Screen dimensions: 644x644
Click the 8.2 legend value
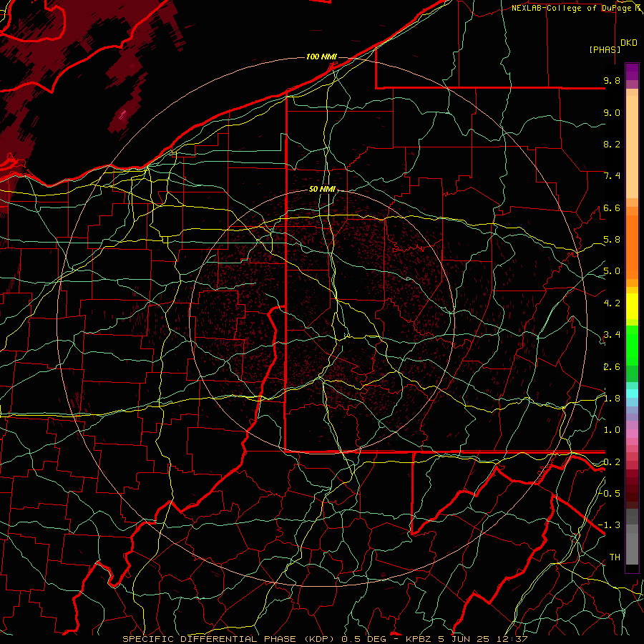coord(612,144)
